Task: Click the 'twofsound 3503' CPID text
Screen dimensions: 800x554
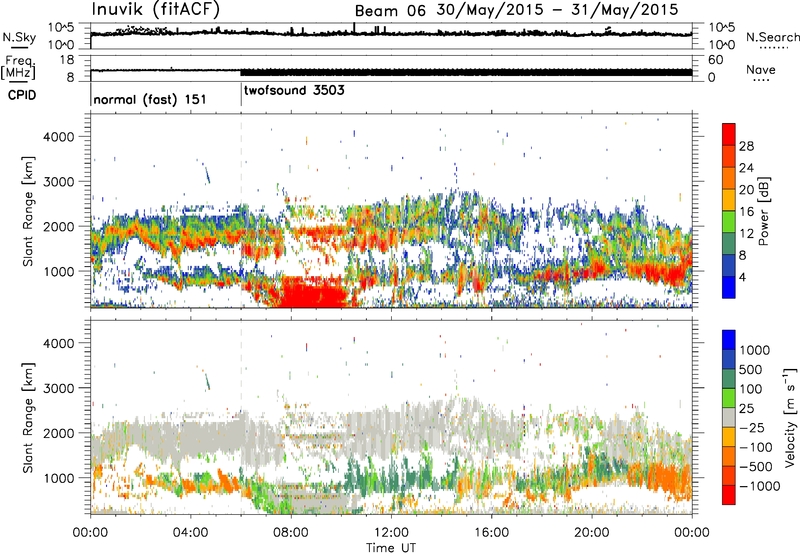Action: coord(294,90)
